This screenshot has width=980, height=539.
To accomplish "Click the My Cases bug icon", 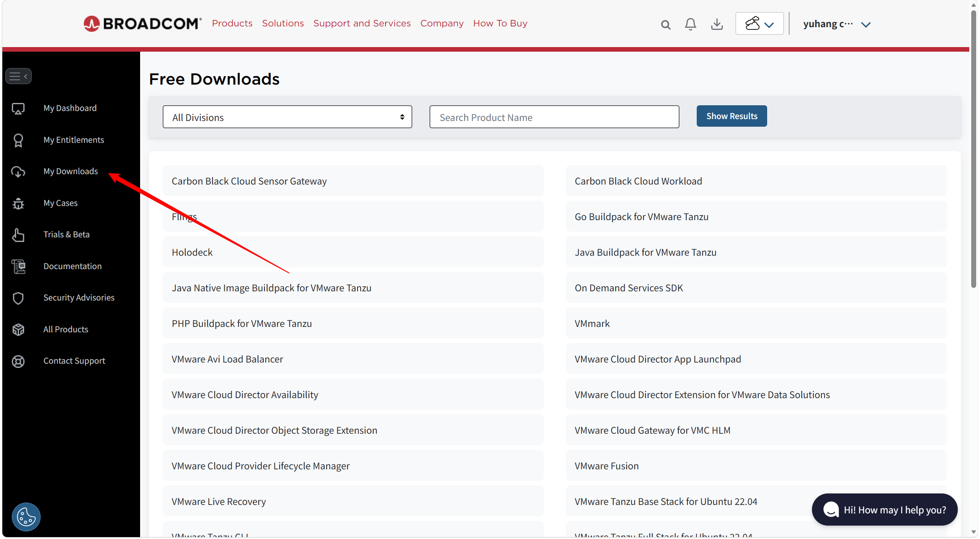I will (x=18, y=203).
